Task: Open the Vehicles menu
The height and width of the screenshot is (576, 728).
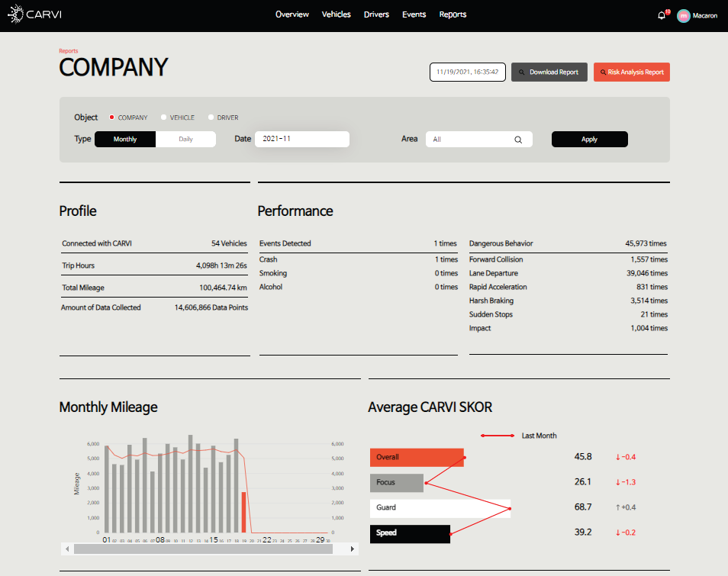Action: 336,14
